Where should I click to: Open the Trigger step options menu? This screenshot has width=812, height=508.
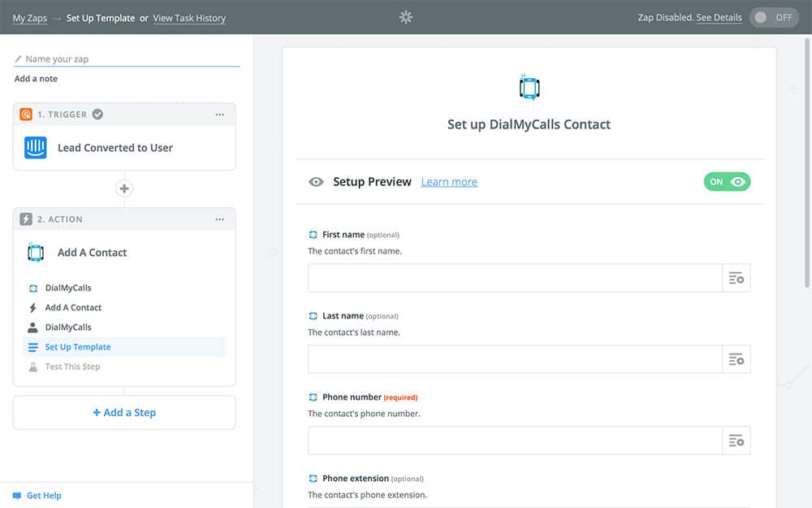[x=219, y=115]
